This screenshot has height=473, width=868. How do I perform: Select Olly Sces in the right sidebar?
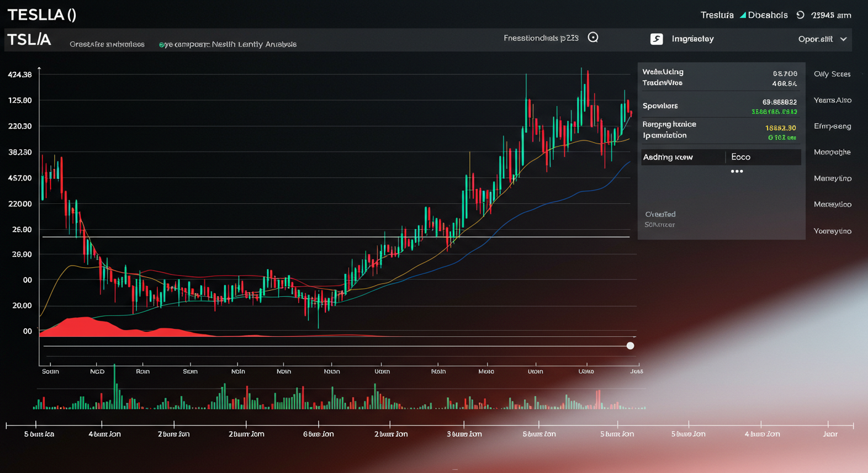[x=832, y=74]
